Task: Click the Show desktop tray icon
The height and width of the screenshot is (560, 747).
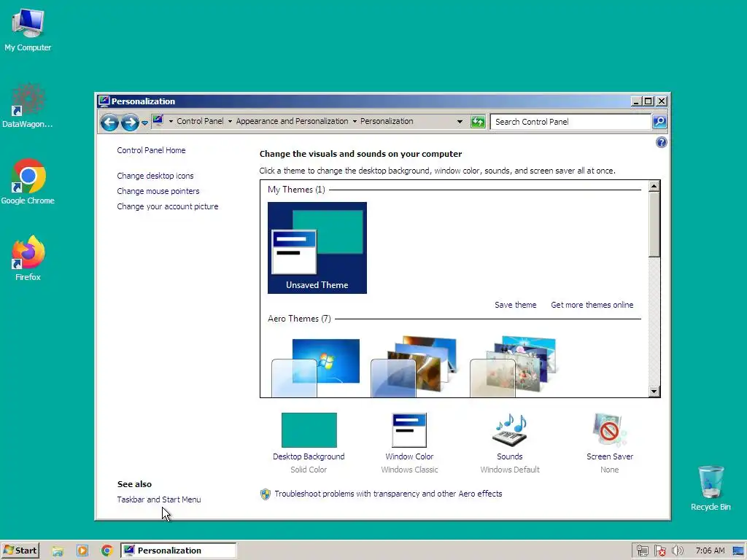Action: [738, 551]
